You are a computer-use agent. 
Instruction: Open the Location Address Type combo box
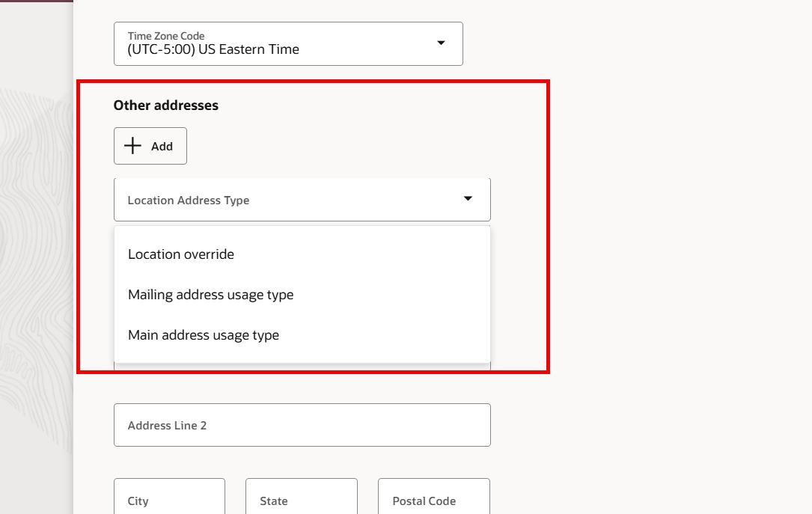302,200
